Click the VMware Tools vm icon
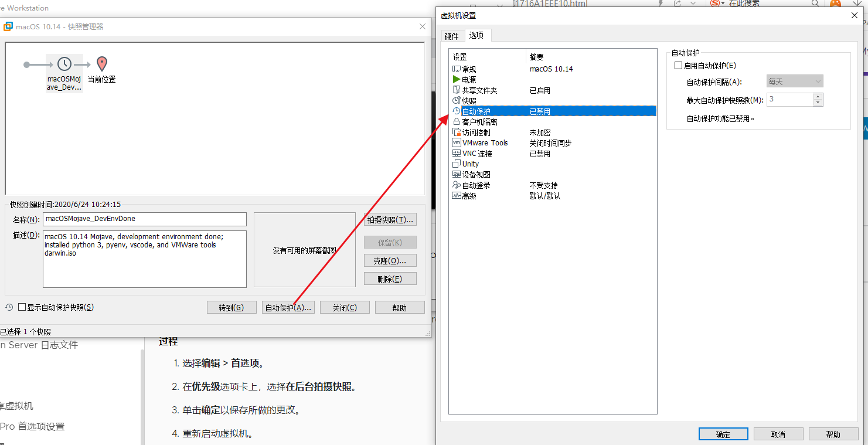Viewport: 868px width, 445px height. (457, 142)
